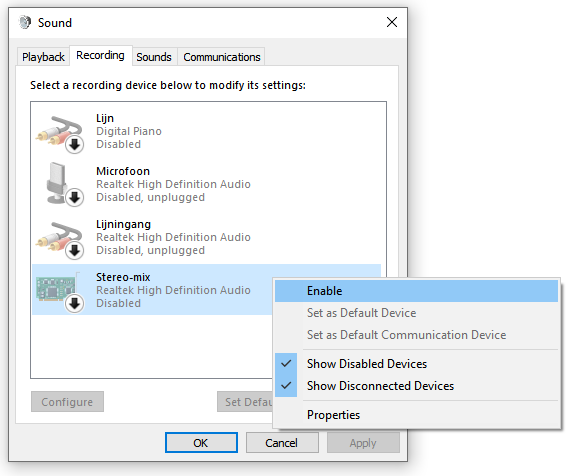The image size is (577, 476).
Task: Select the Lijningang device name
Action: pos(123,224)
